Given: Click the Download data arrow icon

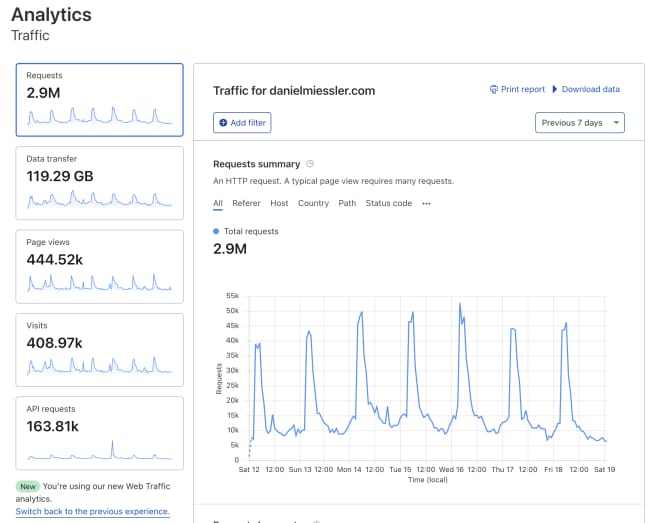Looking at the screenshot, I should 555,90.
